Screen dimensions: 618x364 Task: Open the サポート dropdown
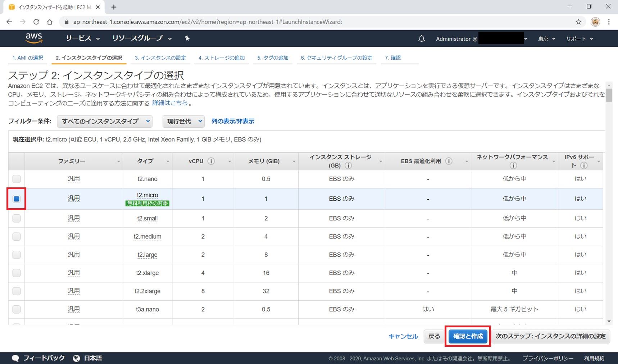580,38
